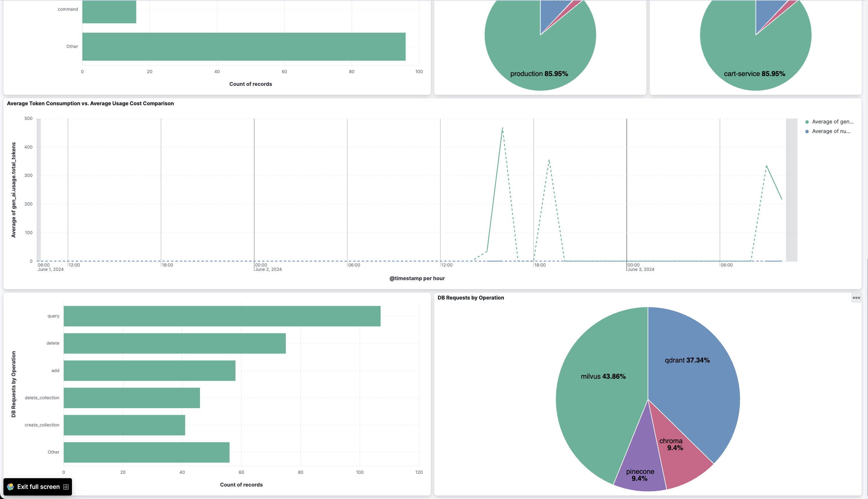Click the create_collection bar
This screenshot has width=868, height=499.
click(x=124, y=425)
